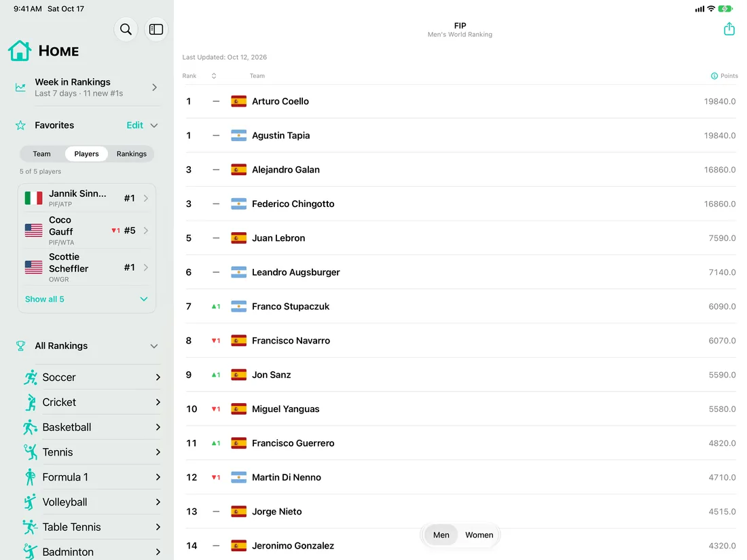Viewport: 747px width, 560px height.
Task: Select Jeronimo Gonzalez row
Action: point(460,546)
